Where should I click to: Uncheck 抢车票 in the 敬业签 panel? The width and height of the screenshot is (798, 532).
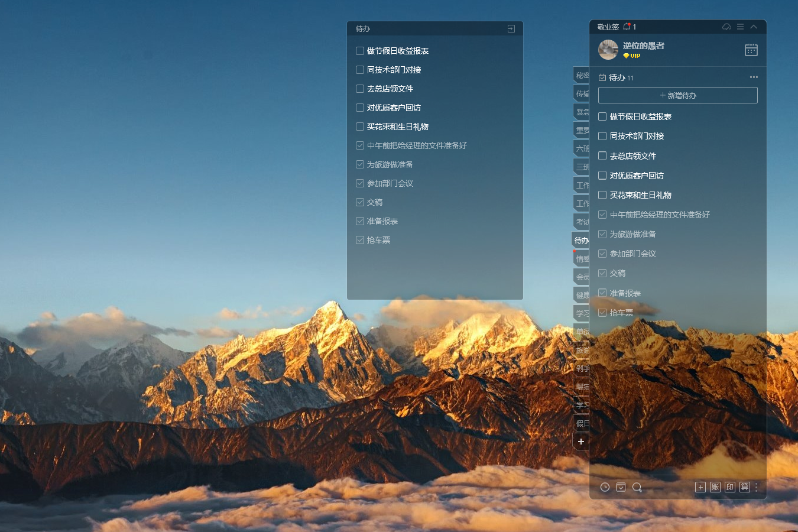(x=602, y=312)
